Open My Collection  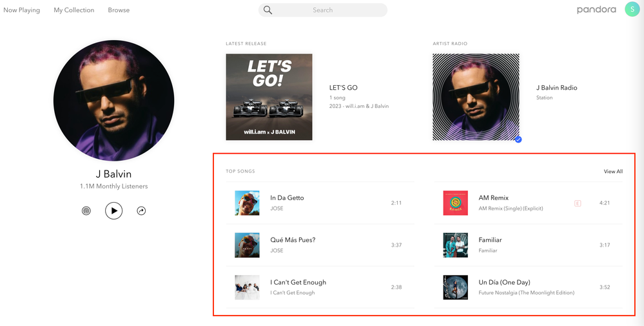tap(73, 10)
